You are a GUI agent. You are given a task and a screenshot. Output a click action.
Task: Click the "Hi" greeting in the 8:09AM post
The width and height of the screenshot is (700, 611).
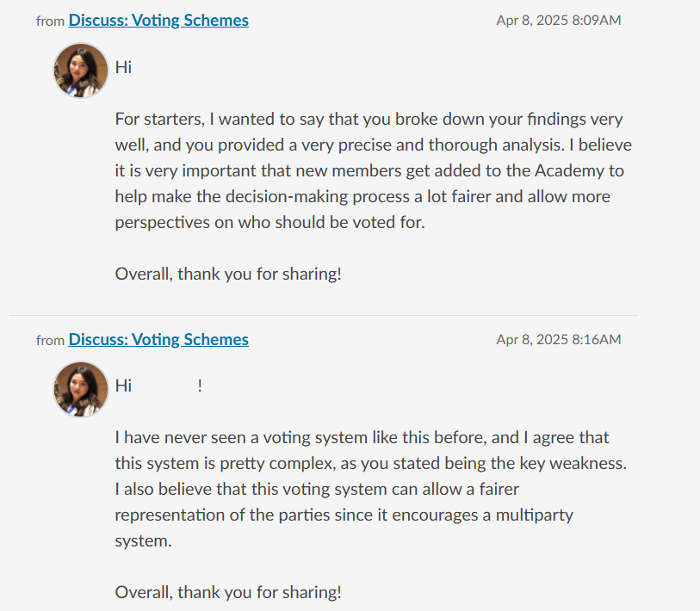click(123, 67)
